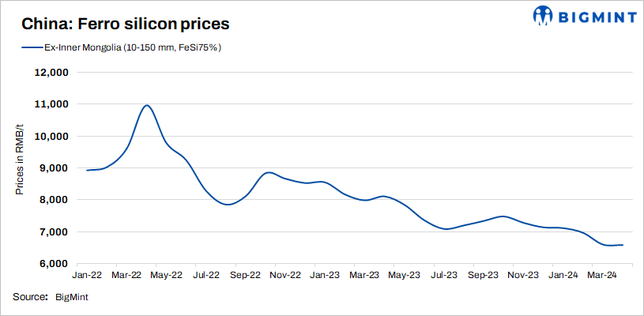The width and height of the screenshot is (644, 316).
Task: Click the line's start point at Jan-22
Action: [x=86, y=170]
